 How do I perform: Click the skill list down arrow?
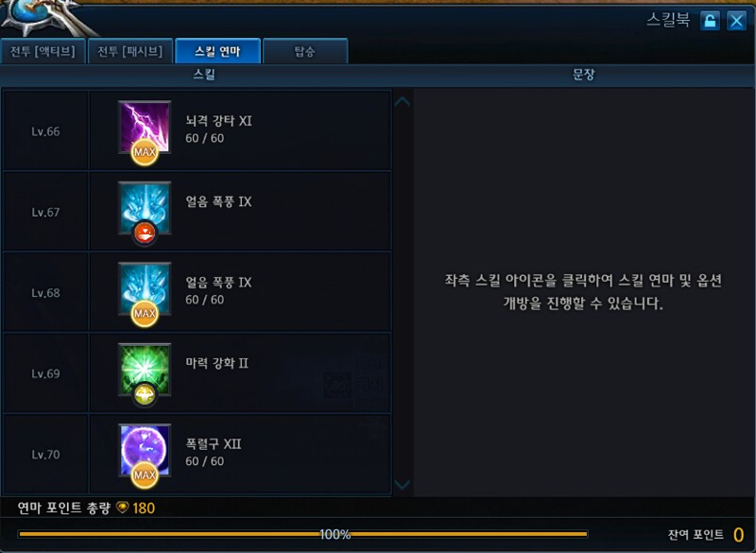[403, 484]
